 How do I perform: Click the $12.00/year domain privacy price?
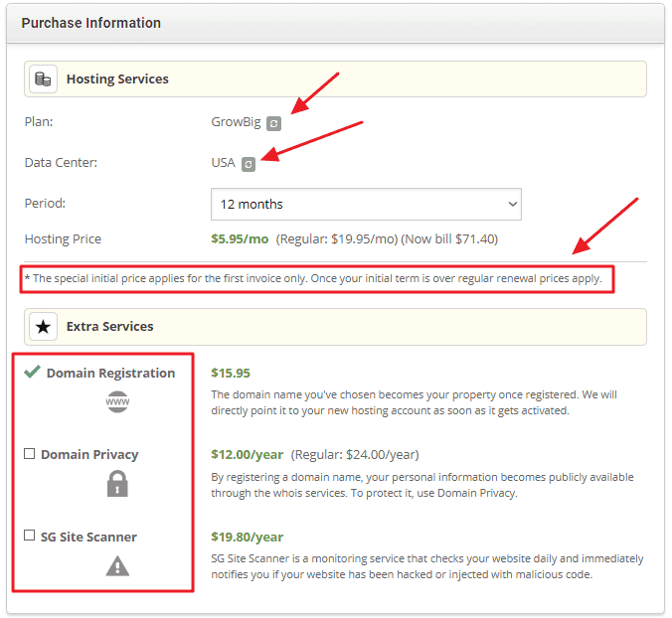click(x=247, y=454)
